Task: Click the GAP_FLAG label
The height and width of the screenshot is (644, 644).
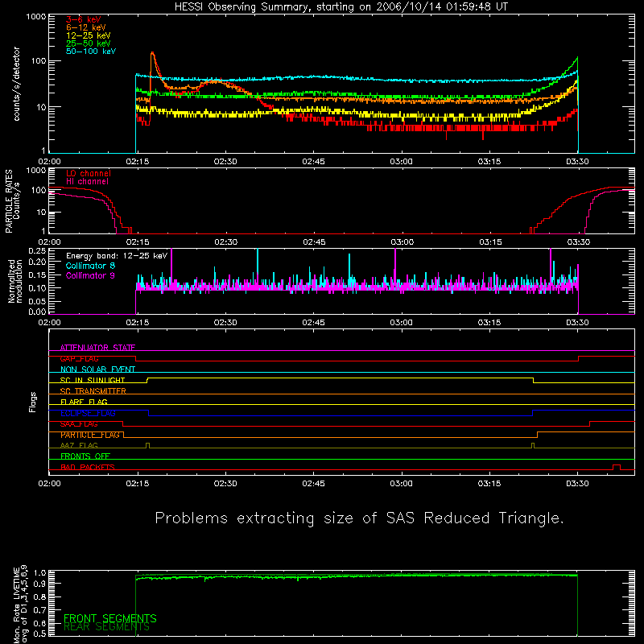Action: pos(79,358)
